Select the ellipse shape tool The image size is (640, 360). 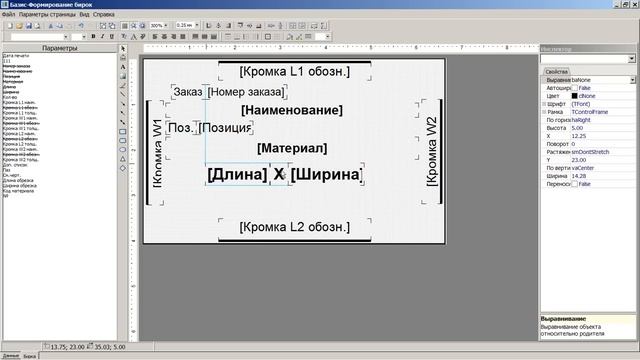(x=123, y=150)
